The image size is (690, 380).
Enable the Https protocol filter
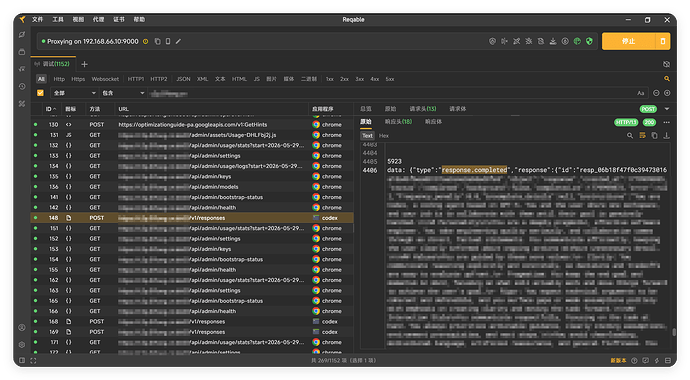(78, 79)
